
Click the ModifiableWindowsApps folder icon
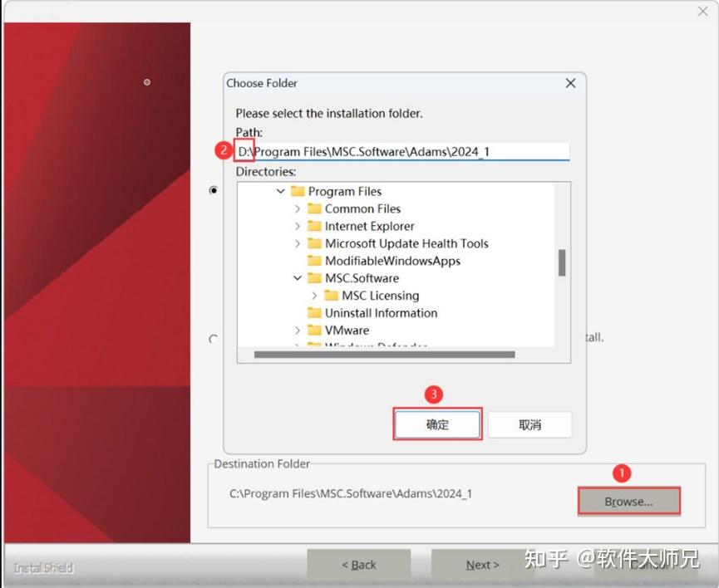(x=314, y=261)
